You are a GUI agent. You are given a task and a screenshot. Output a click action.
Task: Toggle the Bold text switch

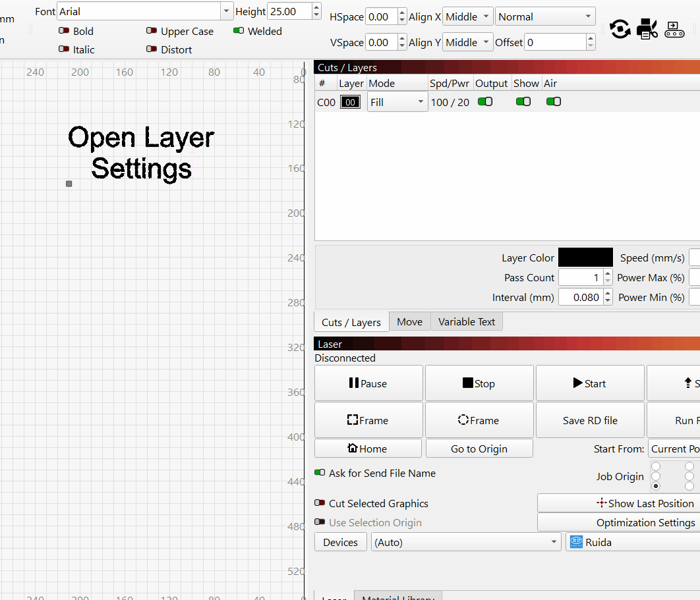(64, 31)
